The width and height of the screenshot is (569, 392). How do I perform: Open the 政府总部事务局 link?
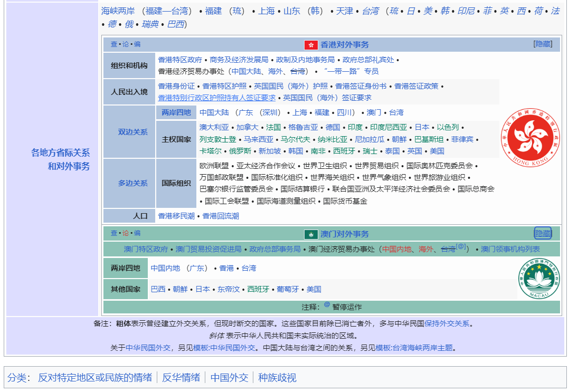point(275,249)
